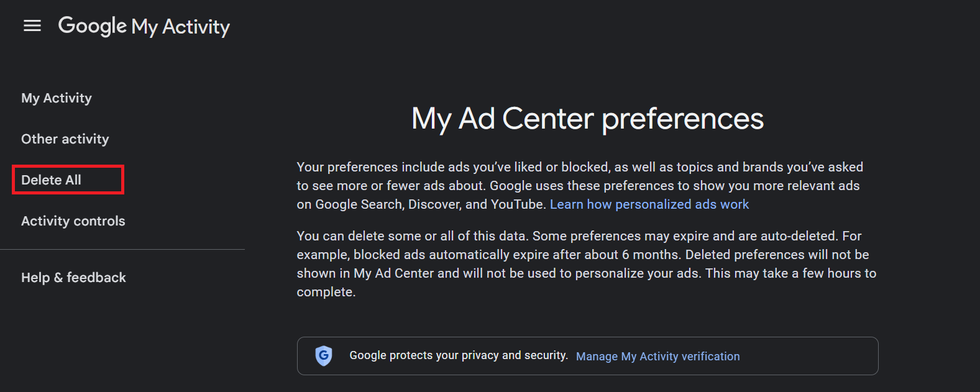Image resolution: width=980 pixels, height=392 pixels.
Task: Click the My Ad Center preferences heading
Action: click(x=588, y=118)
